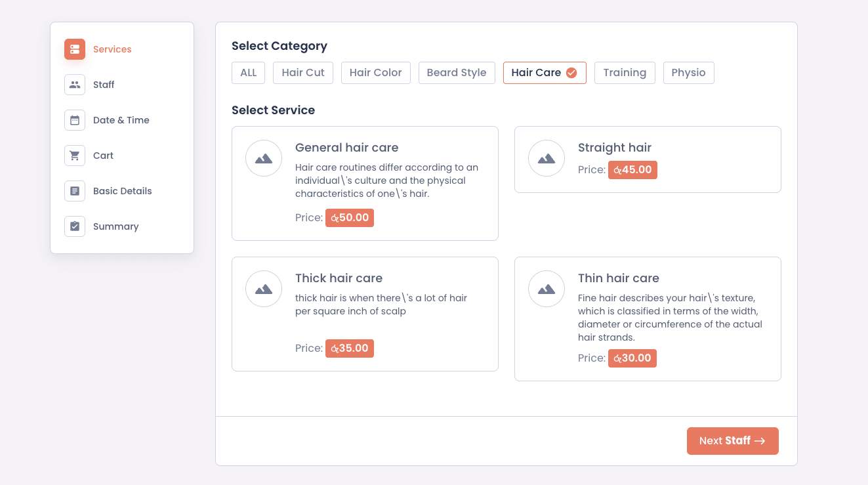Click the Basic Details document icon
Image resolution: width=868 pixels, height=485 pixels.
(x=75, y=191)
